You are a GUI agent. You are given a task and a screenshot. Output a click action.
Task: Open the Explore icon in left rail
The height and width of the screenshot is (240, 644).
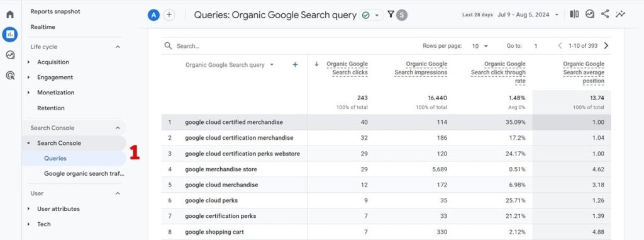pyautogui.click(x=10, y=55)
